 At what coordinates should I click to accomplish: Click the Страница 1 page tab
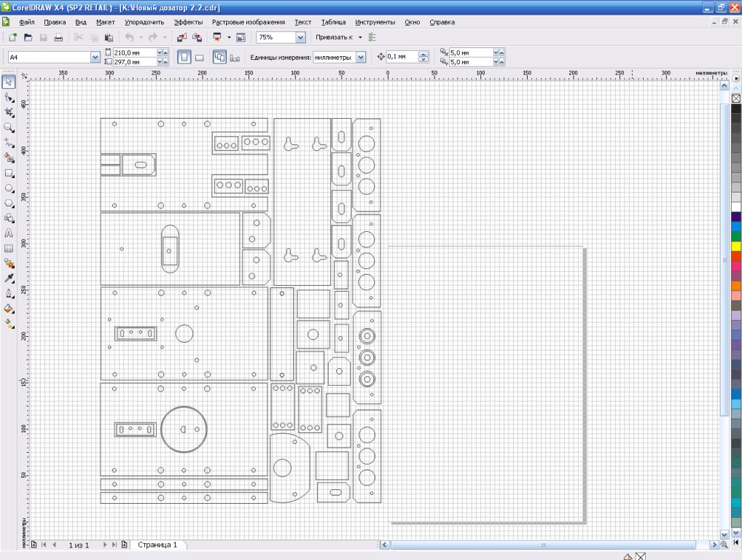[x=157, y=545]
